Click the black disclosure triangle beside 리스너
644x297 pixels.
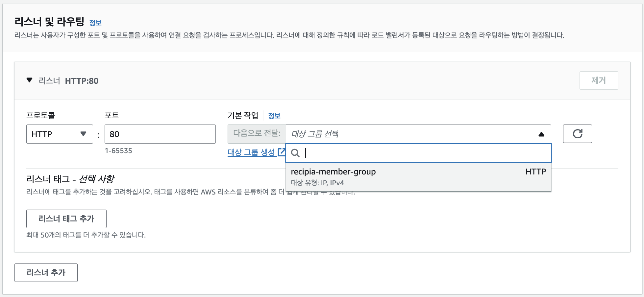tap(29, 80)
